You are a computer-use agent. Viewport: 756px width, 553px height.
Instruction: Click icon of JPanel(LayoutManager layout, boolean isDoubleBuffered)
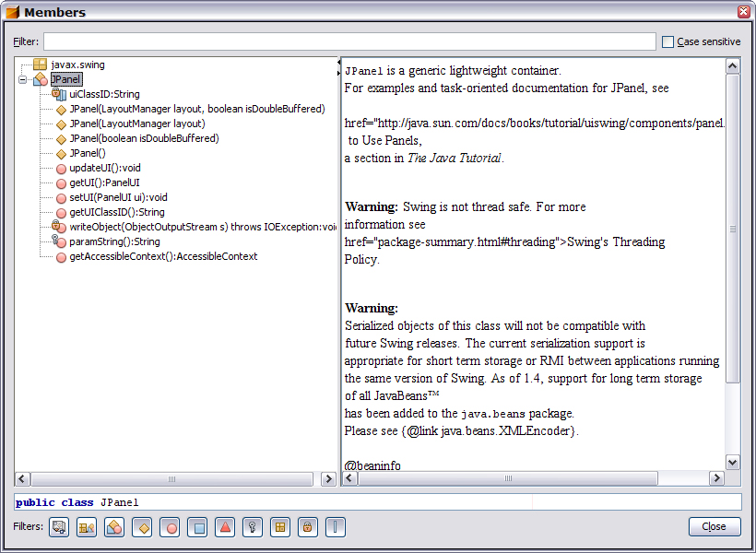(x=61, y=110)
